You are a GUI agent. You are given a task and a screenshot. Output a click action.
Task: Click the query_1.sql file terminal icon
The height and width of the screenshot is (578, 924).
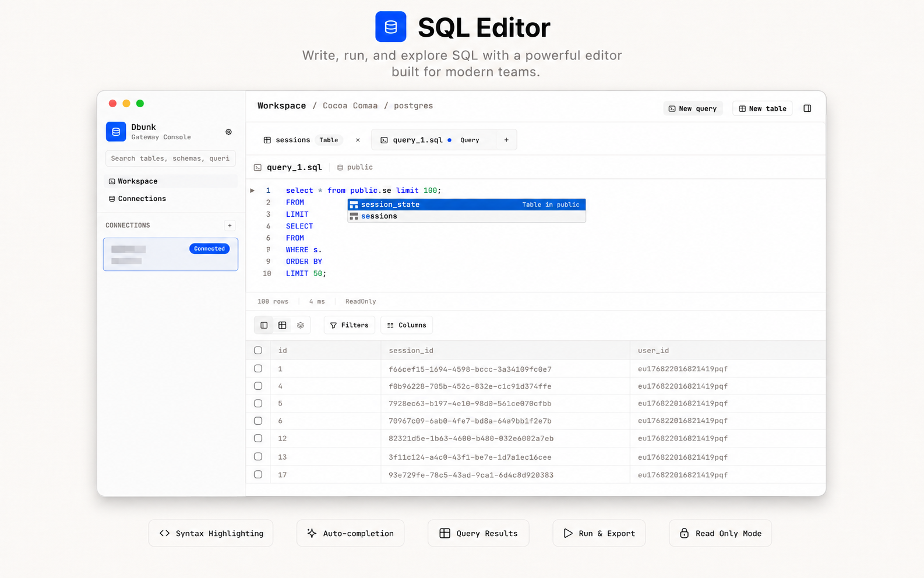click(258, 167)
